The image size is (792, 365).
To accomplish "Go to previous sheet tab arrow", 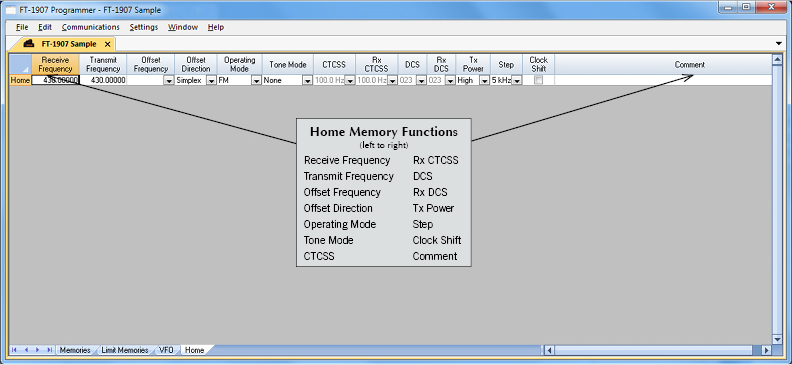I will click(x=26, y=350).
